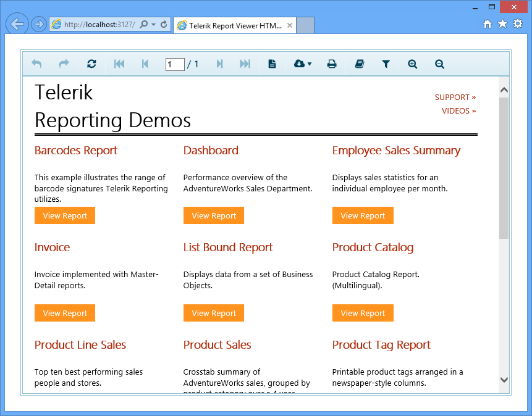Click the Barcodes Report heading link

point(75,150)
